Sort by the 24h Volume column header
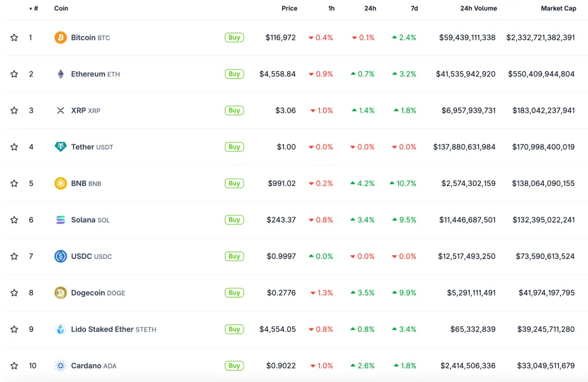Screen dimensions: 588x382 478,9
